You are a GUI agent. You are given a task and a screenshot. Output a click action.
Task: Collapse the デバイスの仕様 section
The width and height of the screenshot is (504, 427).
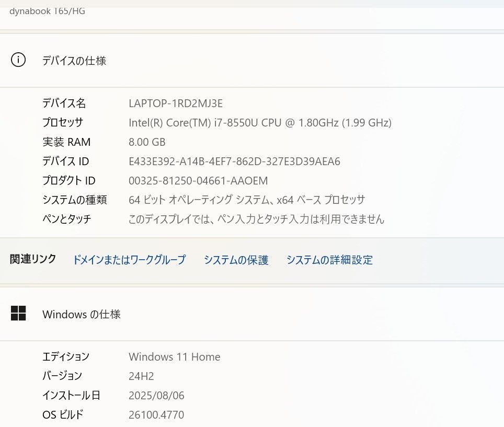(x=74, y=60)
